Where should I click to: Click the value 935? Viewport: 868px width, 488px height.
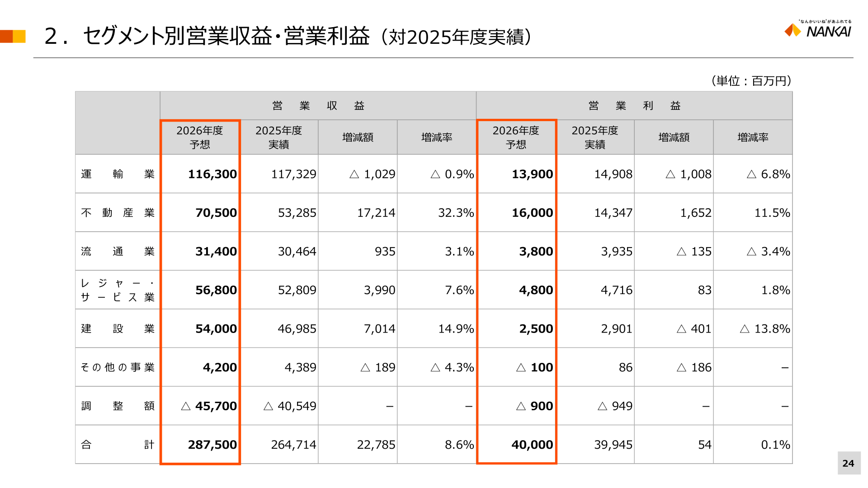tap(385, 251)
